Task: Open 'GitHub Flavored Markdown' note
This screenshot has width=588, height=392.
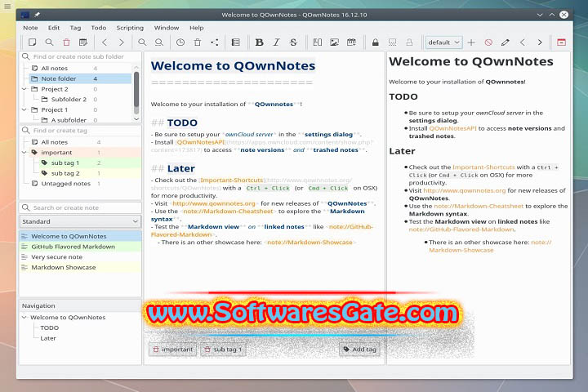Action: point(80,247)
